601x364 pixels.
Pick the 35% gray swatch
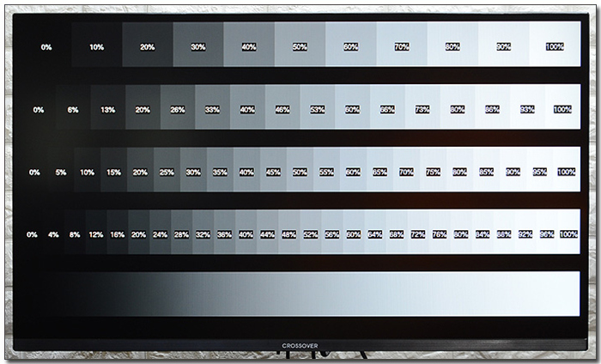pos(221,169)
